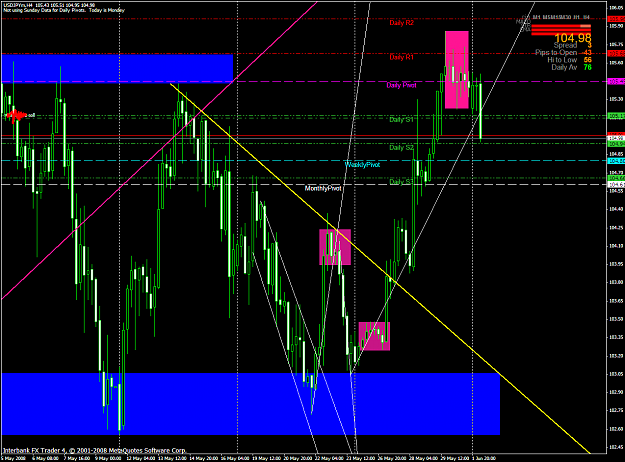Image resolution: width=625 pixels, height=462 pixels.
Task: Select the pink rectangle above 26 May 20:00
Action: point(374,336)
